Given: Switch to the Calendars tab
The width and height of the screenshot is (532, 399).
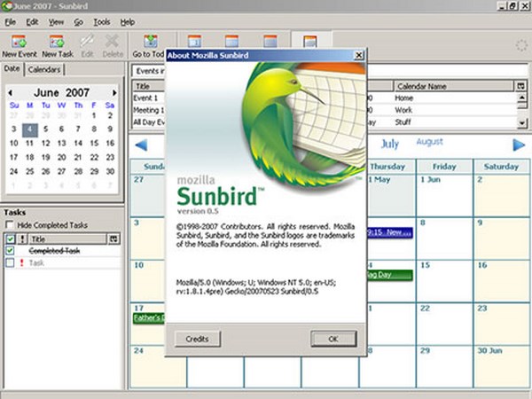Looking at the screenshot, I should click(x=44, y=69).
